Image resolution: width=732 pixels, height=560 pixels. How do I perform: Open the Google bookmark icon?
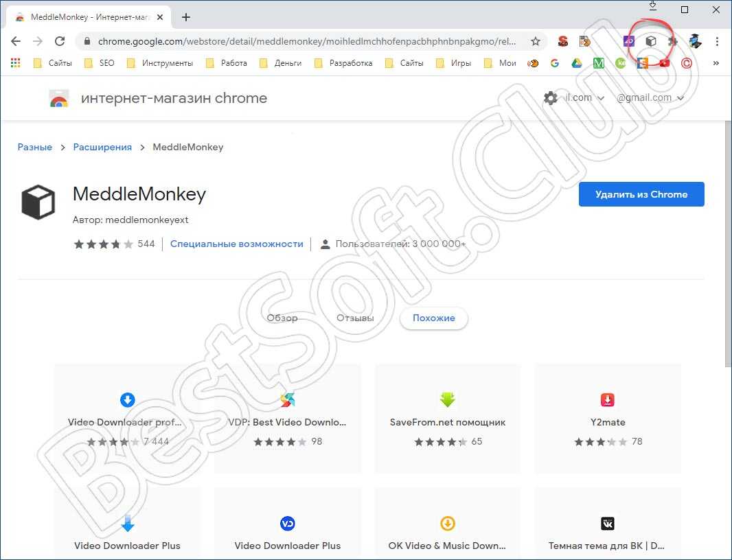[554, 63]
